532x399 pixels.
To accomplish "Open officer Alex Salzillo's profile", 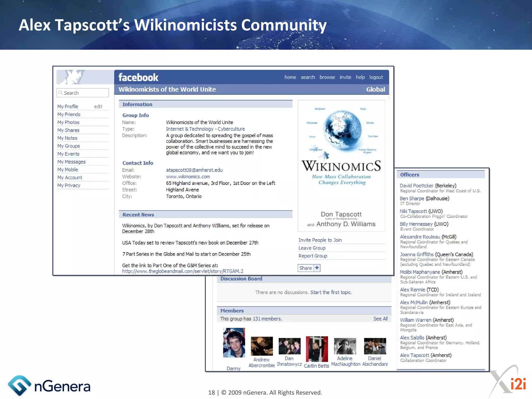I will pyautogui.click(x=412, y=338).
